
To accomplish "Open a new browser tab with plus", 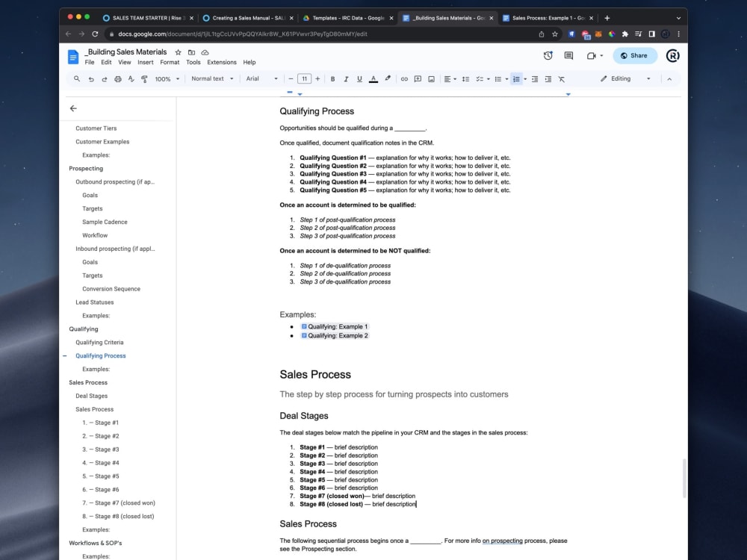I will click(x=607, y=18).
